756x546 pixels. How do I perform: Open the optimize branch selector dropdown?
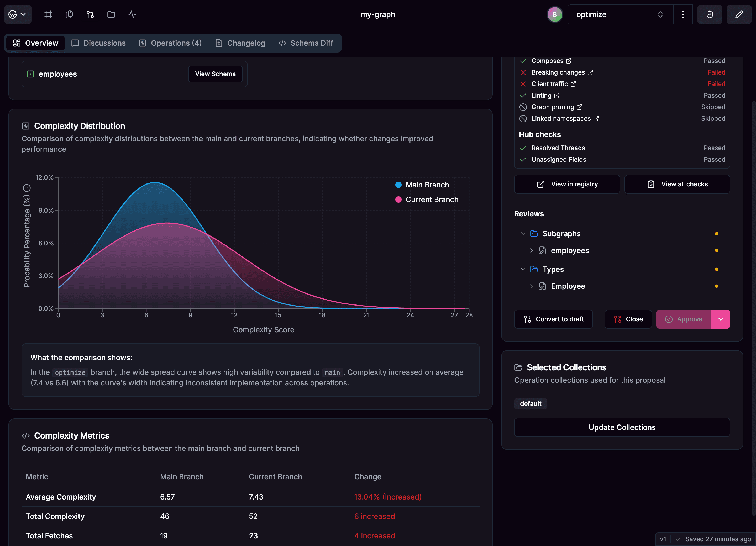(x=620, y=14)
